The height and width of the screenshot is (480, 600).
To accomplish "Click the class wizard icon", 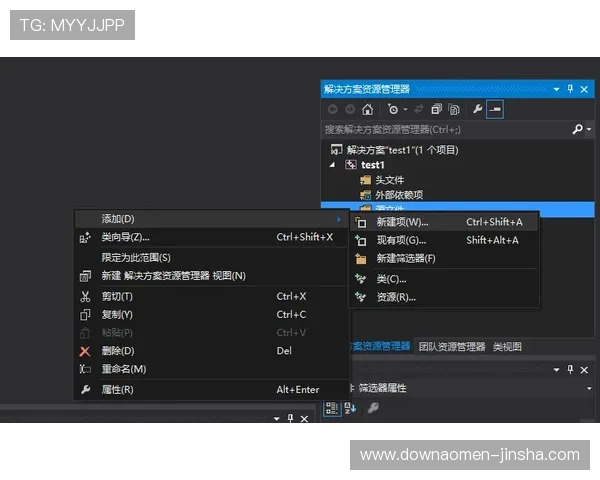I will click(x=85, y=238).
